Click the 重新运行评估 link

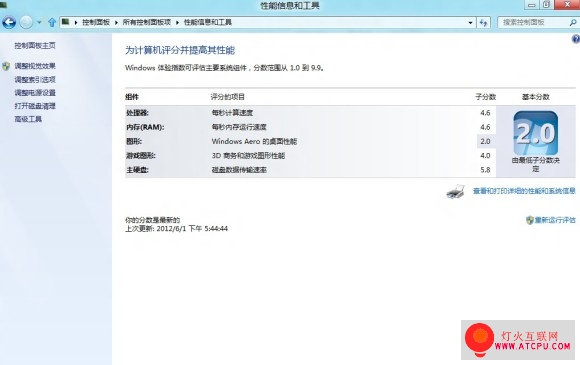555,220
